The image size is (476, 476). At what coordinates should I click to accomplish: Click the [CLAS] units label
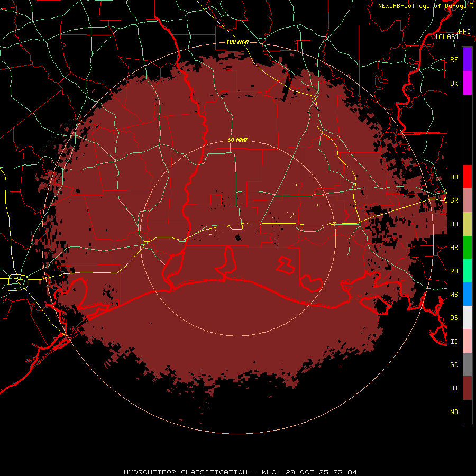[447, 36]
